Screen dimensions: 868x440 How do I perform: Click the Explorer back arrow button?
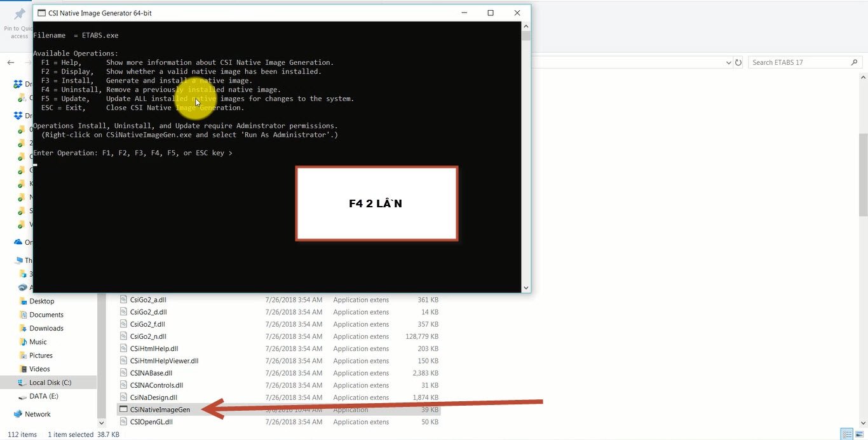10,62
